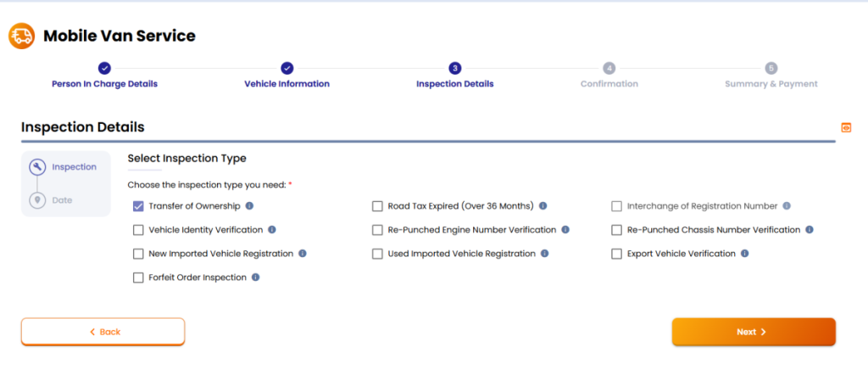This screenshot has height=375, width=868.
Task: Click the Date location pin icon
Action: pyautogui.click(x=36, y=200)
